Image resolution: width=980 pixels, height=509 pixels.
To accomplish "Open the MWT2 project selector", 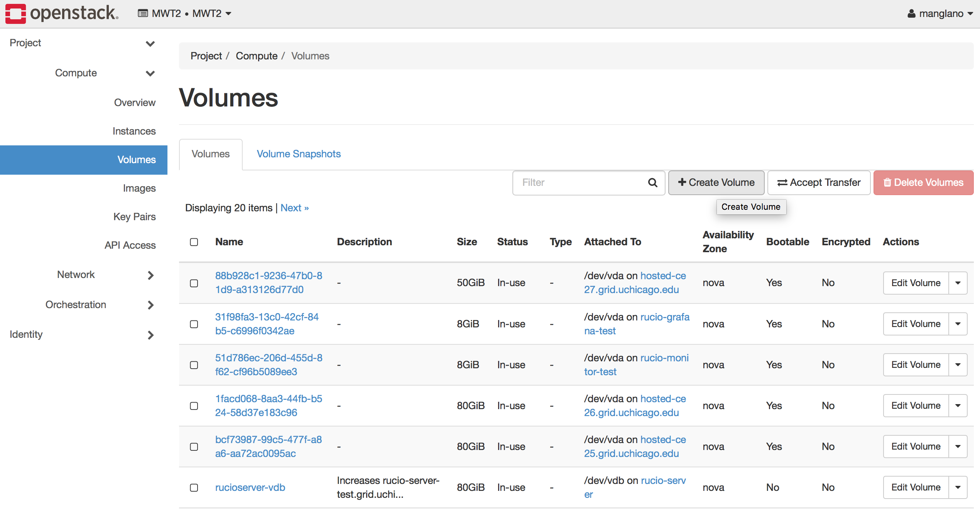I will click(x=185, y=13).
